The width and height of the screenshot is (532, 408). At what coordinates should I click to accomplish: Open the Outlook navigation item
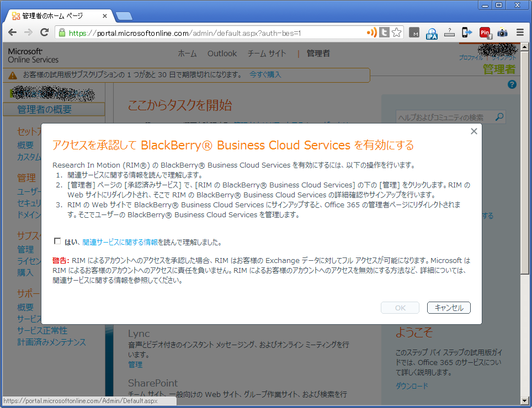pyautogui.click(x=222, y=53)
